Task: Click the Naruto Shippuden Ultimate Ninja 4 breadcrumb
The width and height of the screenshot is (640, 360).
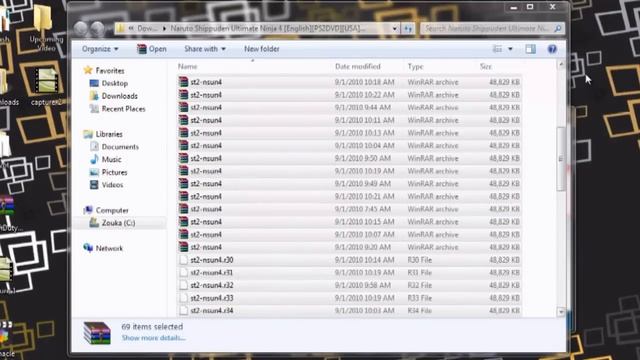Action: coord(267,29)
